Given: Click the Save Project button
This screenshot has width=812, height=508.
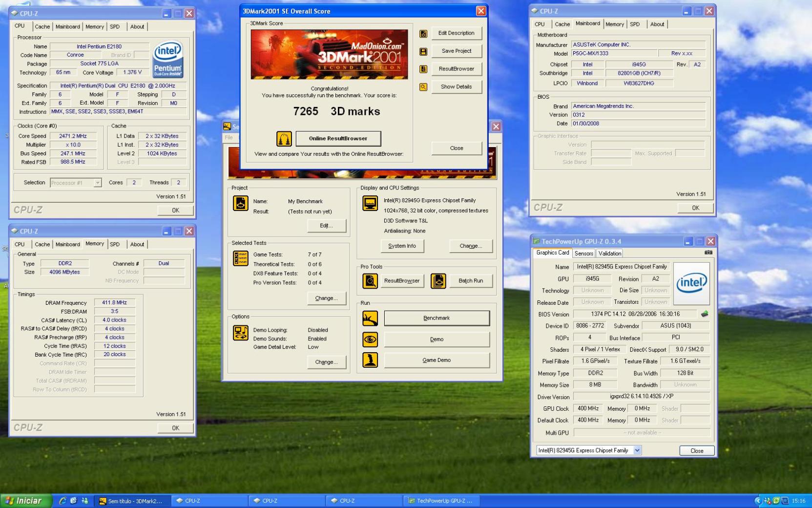Looking at the screenshot, I should 457,51.
